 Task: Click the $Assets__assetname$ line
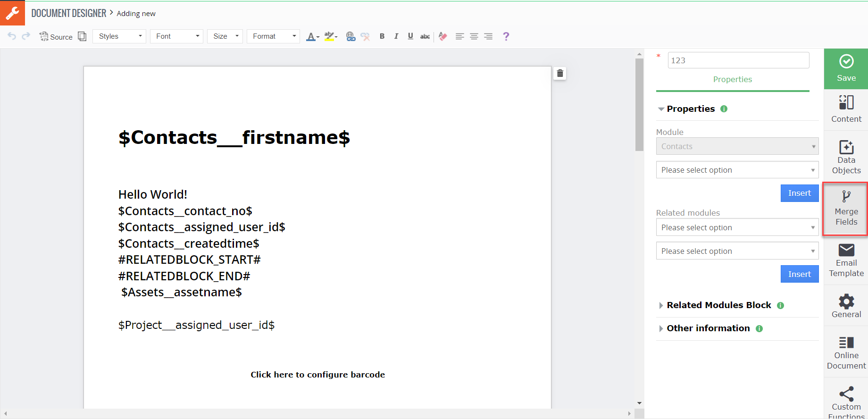(x=182, y=292)
